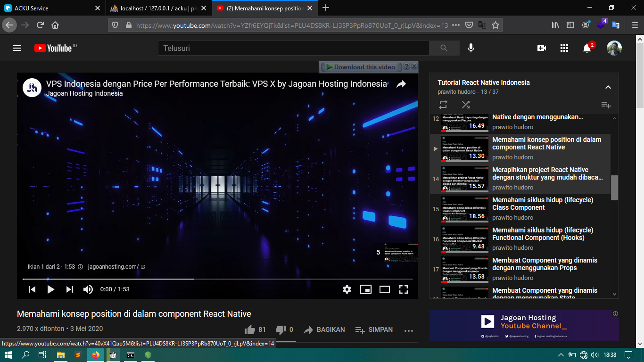This screenshot has height=362, width=644.
Task: Mute the video volume speaker
Action: click(x=88, y=289)
